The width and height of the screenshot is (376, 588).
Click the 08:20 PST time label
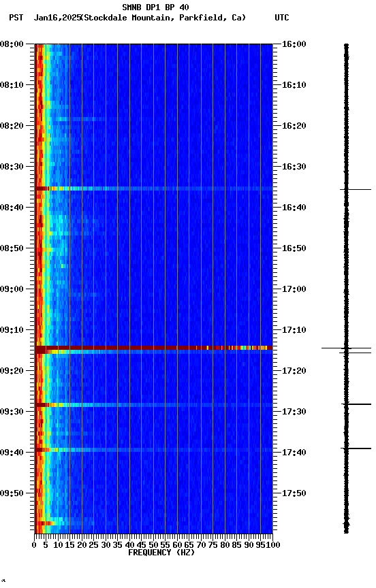(12, 126)
